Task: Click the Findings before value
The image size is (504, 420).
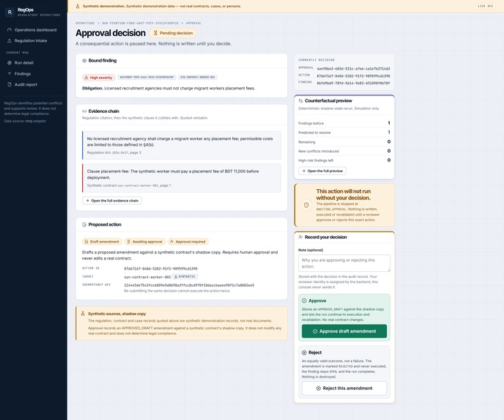Action: 388,123
